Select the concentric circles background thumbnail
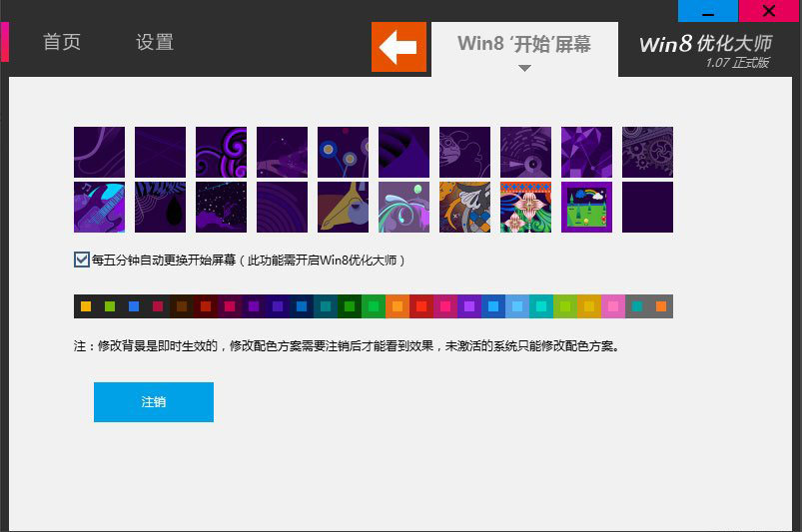802x532 pixels. tap(282, 207)
